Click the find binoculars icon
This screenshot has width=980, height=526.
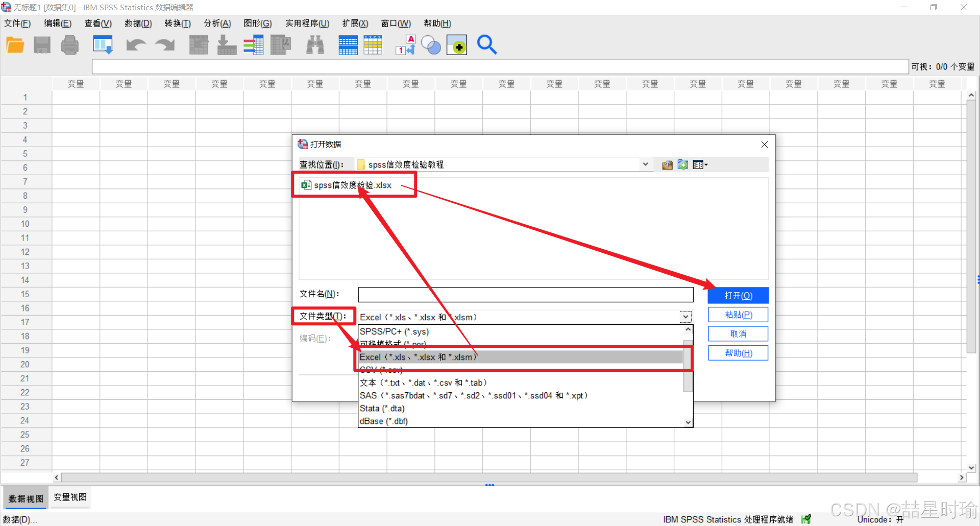point(315,45)
